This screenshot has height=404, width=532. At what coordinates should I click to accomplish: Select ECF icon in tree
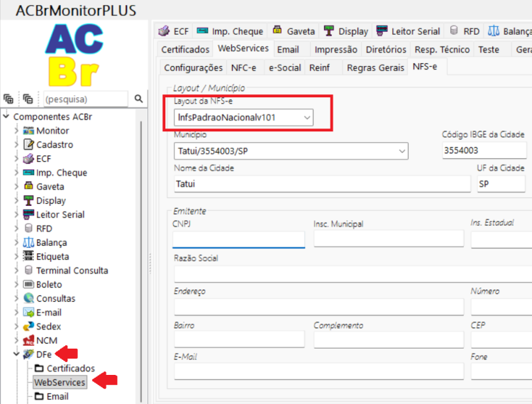point(28,158)
